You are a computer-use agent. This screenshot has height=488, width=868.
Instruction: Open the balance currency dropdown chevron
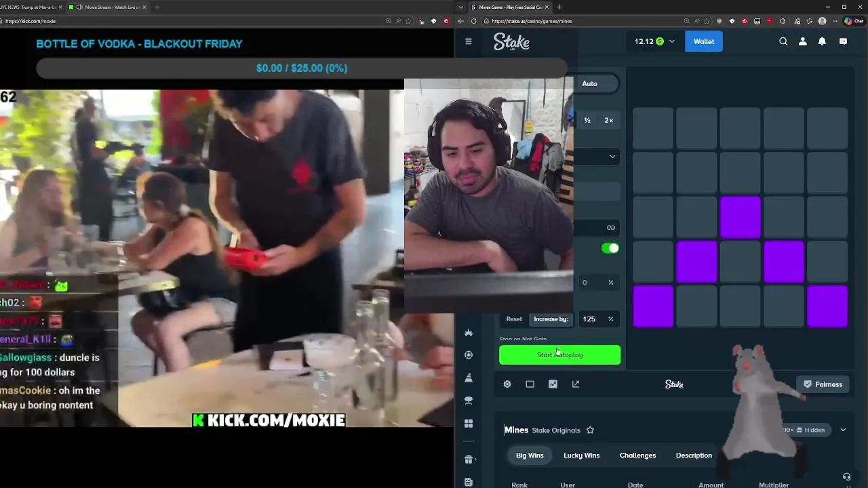click(672, 41)
